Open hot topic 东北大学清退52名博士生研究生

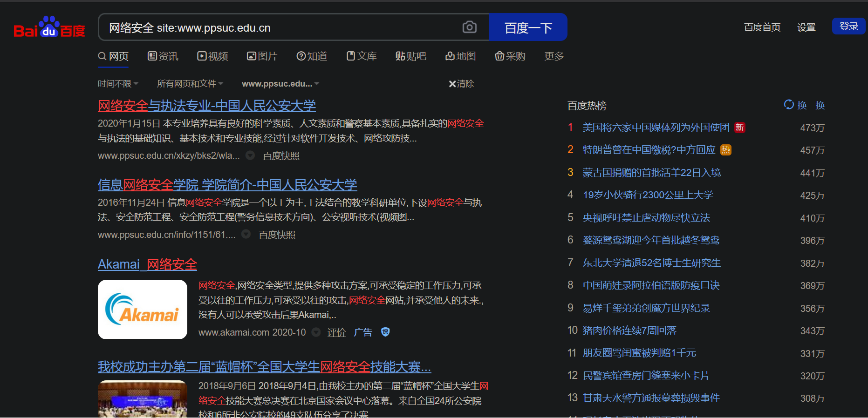click(x=652, y=263)
